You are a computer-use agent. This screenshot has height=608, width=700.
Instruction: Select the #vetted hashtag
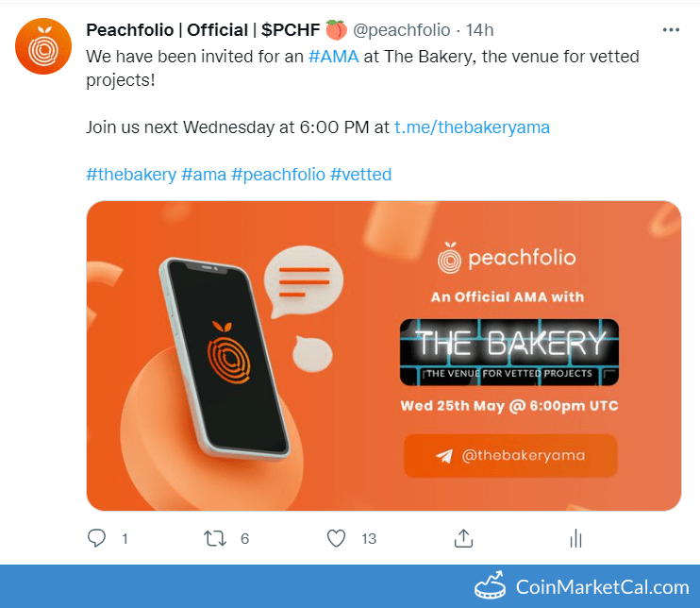pyautogui.click(x=360, y=175)
